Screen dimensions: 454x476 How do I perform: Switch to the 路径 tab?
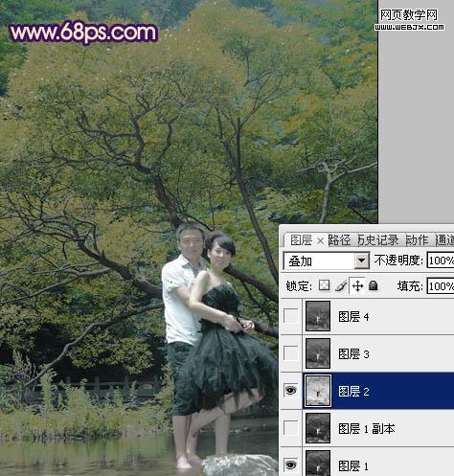(339, 240)
